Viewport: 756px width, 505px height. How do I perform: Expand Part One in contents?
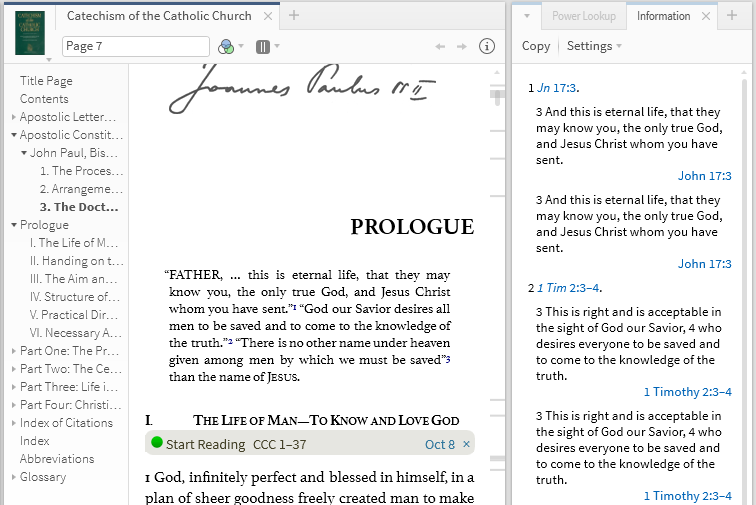tap(14, 351)
